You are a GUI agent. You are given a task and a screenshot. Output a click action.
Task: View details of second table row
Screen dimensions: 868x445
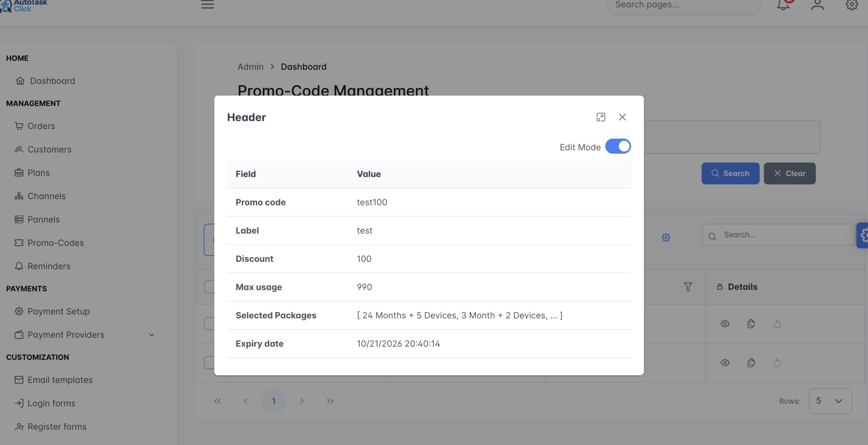(x=725, y=363)
